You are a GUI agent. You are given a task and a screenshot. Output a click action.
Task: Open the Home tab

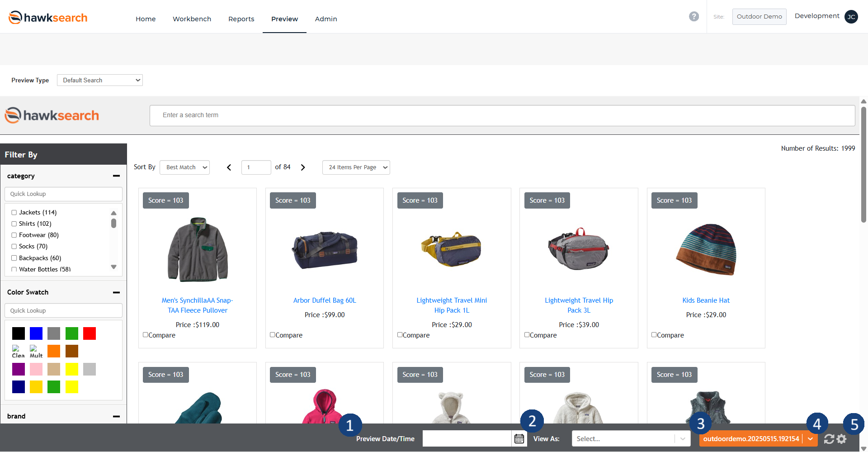point(146,19)
